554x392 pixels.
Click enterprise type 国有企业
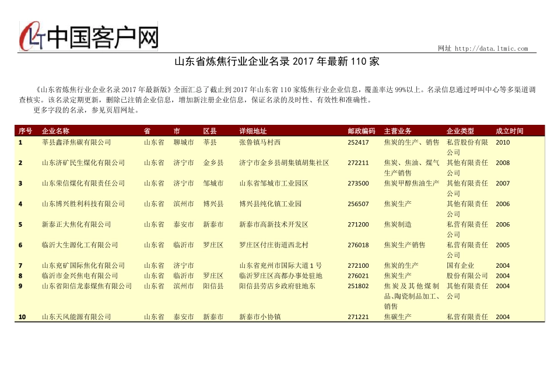point(460,265)
